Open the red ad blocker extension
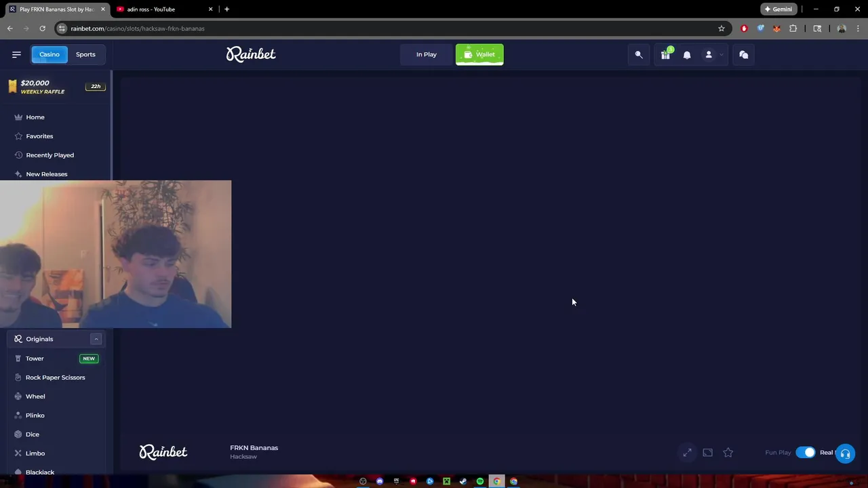 tap(744, 28)
